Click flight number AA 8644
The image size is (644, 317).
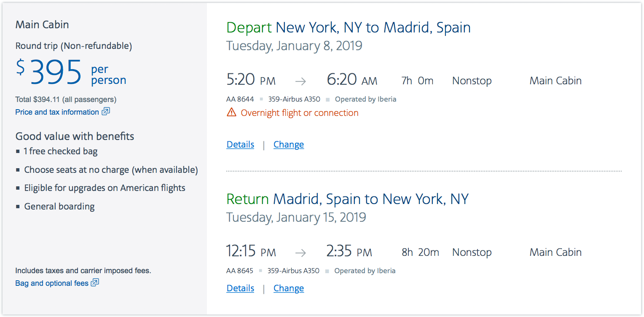tap(240, 99)
